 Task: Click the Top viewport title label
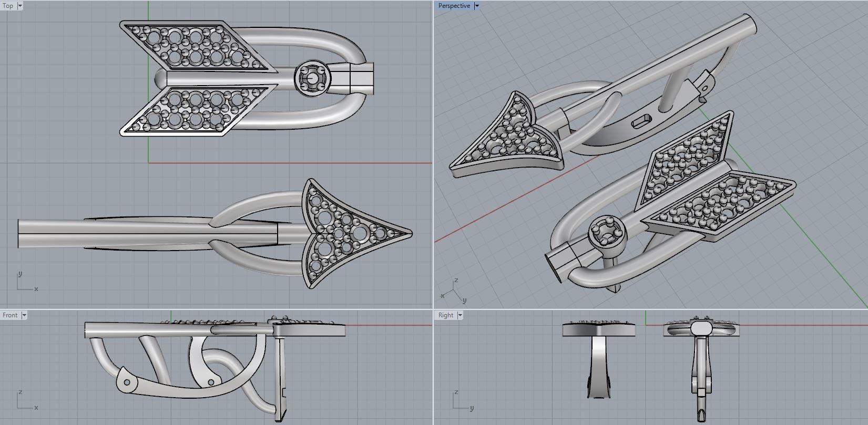click(x=8, y=6)
